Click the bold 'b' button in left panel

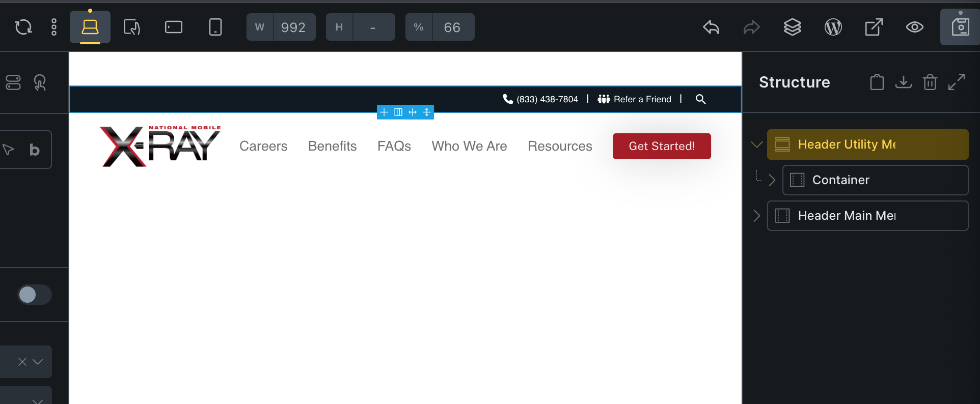pyautogui.click(x=35, y=150)
